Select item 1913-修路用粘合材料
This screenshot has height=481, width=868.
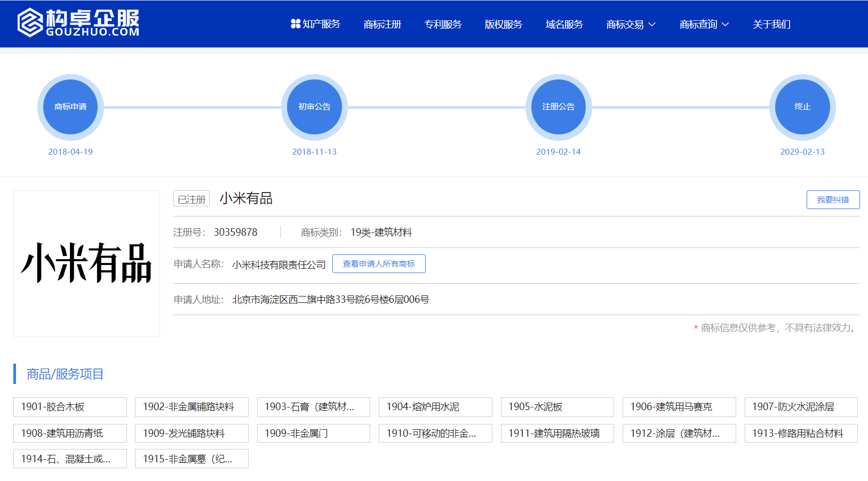point(801,433)
